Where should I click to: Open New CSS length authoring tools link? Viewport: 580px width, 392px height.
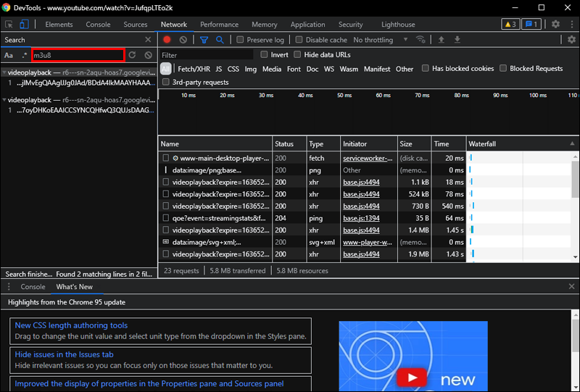coord(71,325)
